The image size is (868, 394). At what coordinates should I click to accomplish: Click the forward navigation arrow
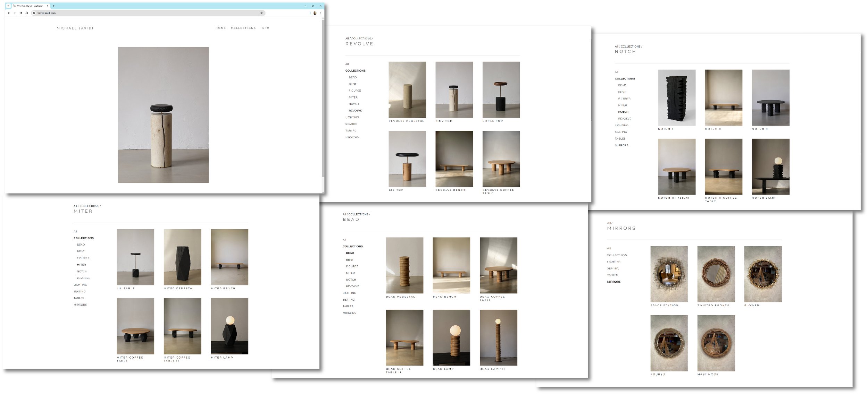click(15, 13)
